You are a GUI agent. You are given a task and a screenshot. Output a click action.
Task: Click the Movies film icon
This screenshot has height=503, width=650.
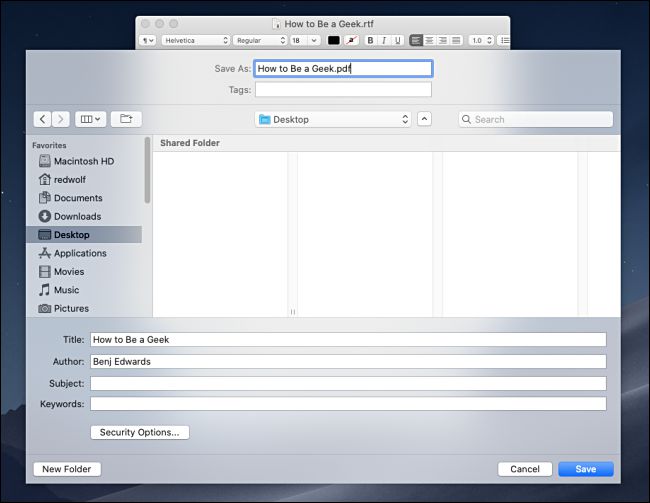[x=44, y=272]
